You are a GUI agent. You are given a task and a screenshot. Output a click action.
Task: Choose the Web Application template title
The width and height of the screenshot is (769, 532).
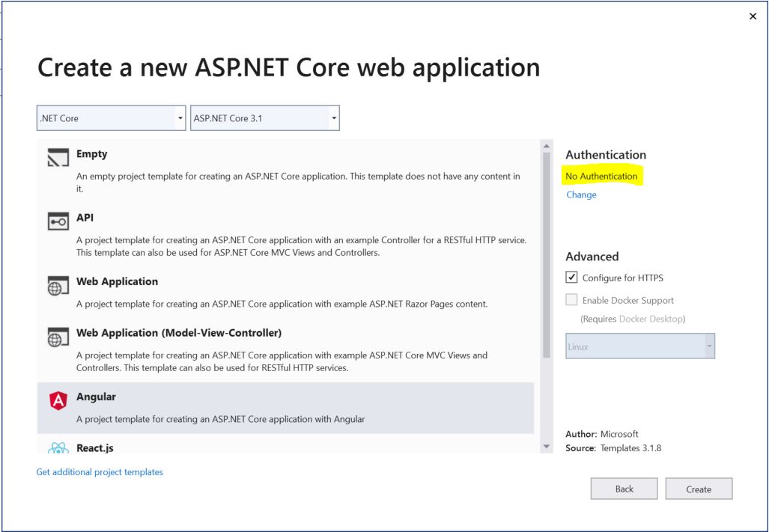[118, 281]
